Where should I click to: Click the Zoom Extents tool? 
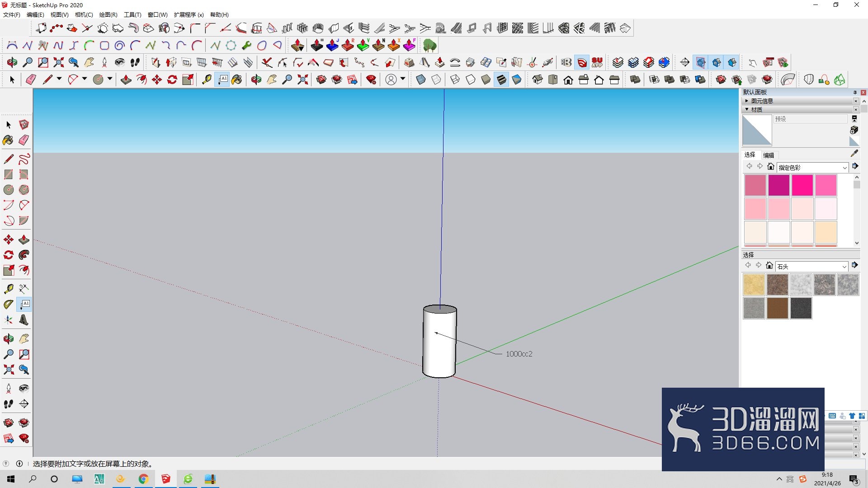tap(8, 370)
